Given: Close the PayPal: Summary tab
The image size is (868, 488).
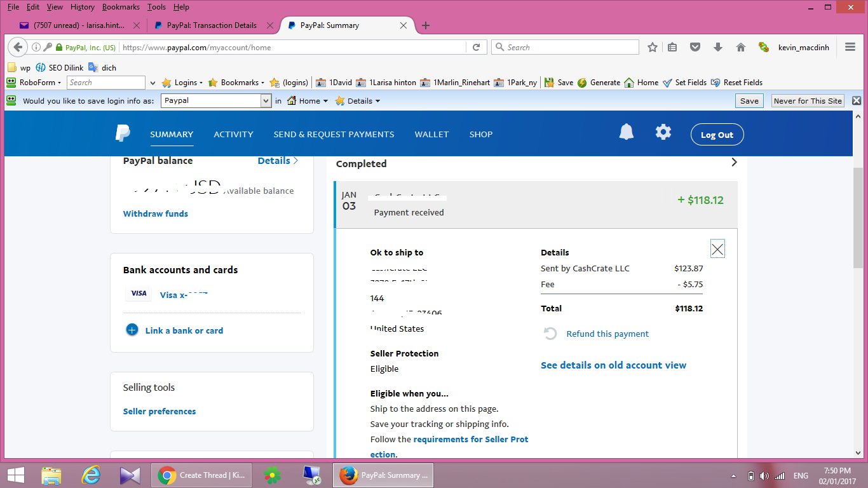Looking at the screenshot, I should 403,25.
